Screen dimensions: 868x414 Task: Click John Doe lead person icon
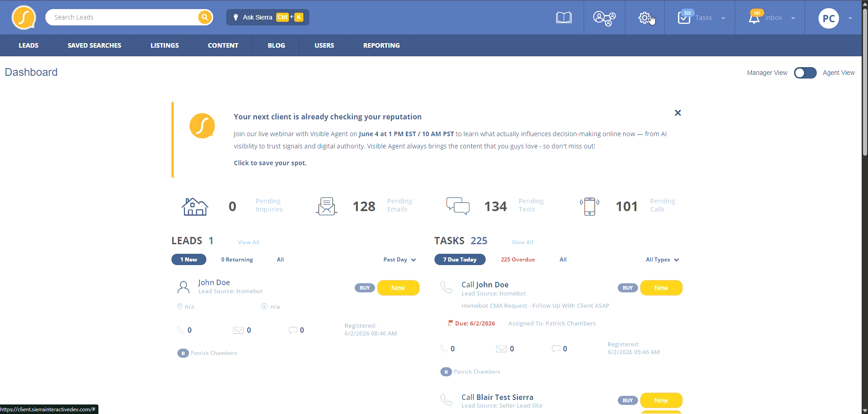pyautogui.click(x=183, y=287)
